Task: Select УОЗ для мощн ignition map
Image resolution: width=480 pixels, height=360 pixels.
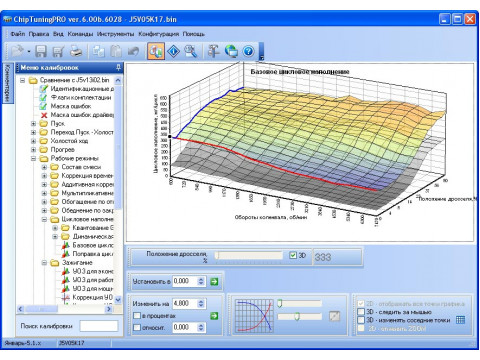Action: point(89,289)
